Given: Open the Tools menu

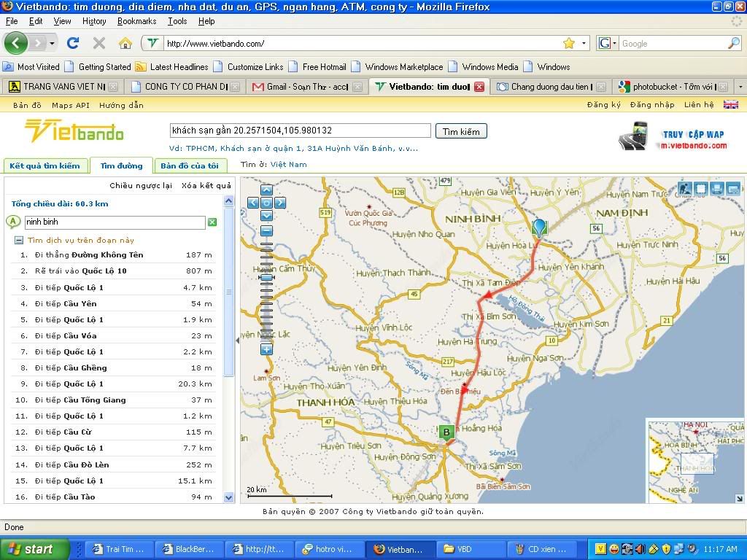Looking at the screenshot, I should pos(177,21).
